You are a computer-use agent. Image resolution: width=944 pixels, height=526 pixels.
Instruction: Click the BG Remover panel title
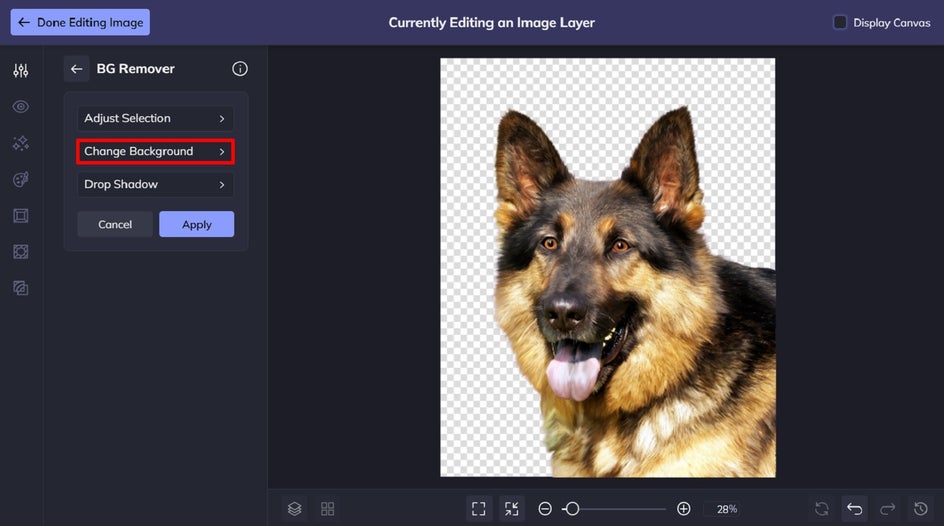[x=135, y=69]
